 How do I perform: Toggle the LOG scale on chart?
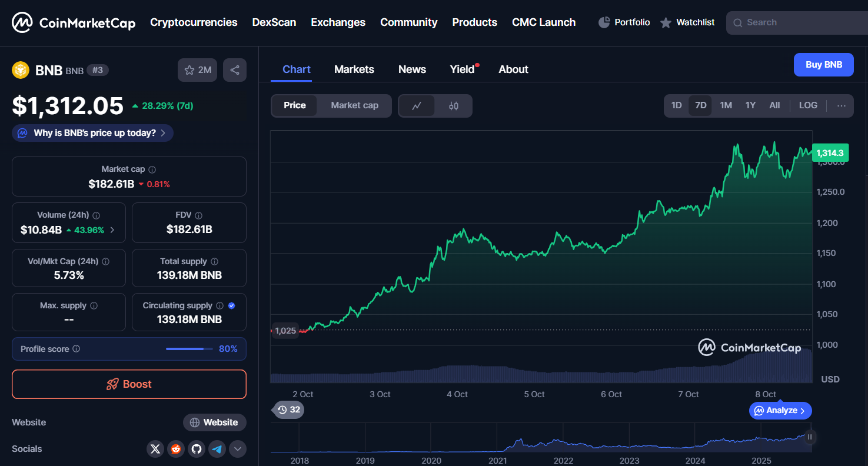tap(807, 105)
